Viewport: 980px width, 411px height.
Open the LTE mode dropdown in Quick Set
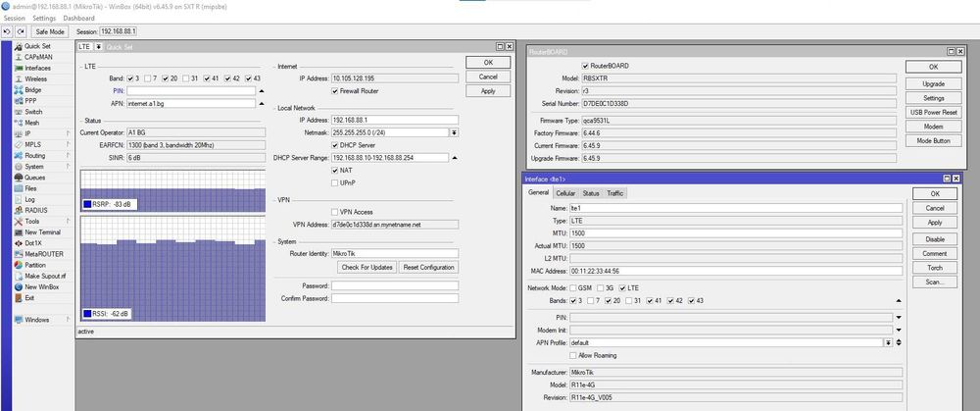(99, 47)
